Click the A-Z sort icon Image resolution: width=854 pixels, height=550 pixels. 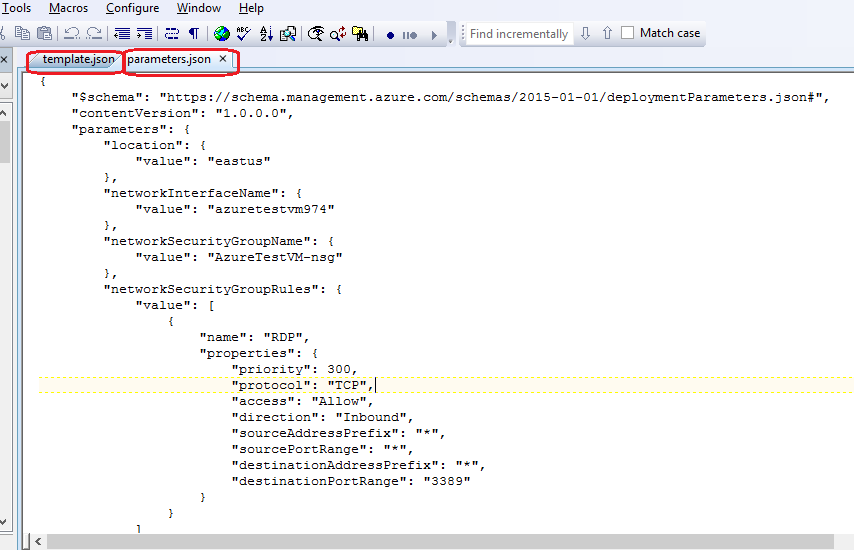tap(266, 34)
